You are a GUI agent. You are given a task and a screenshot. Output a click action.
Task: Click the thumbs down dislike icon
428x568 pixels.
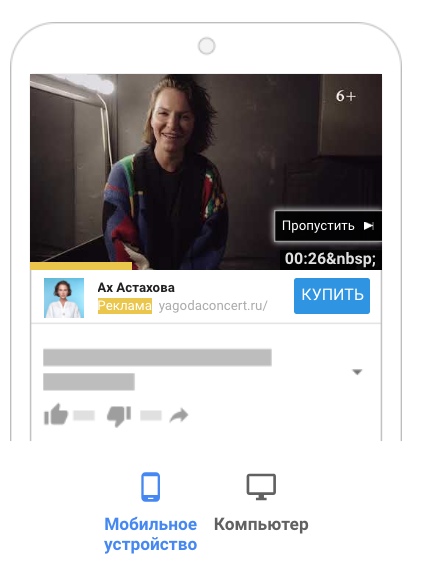[x=119, y=417]
